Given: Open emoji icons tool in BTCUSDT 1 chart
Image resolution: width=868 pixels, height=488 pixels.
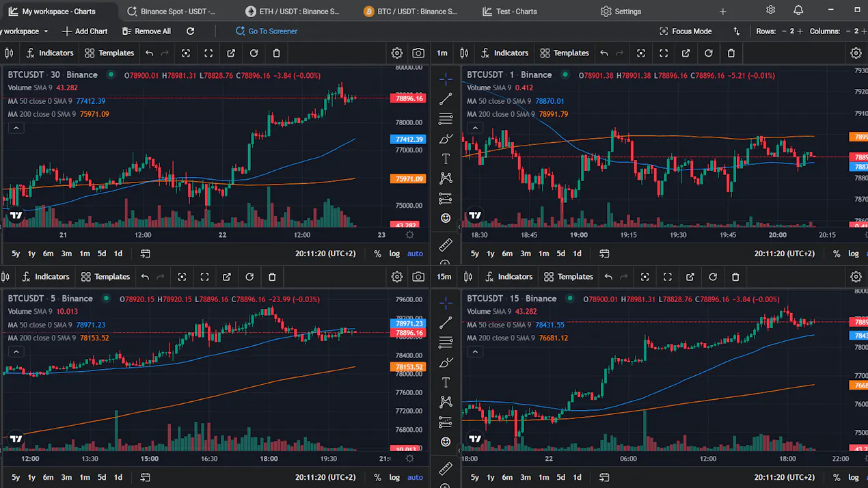Looking at the screenshot, I should click(446, 218).
